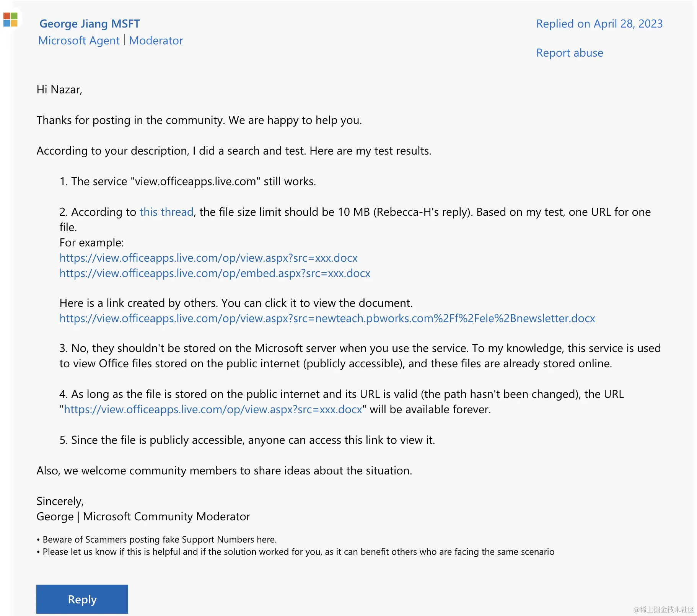The image size is (697, 616).
Task: Open the newteach.pbworks.com newsletter document link
Action: (x=327, y=318)
